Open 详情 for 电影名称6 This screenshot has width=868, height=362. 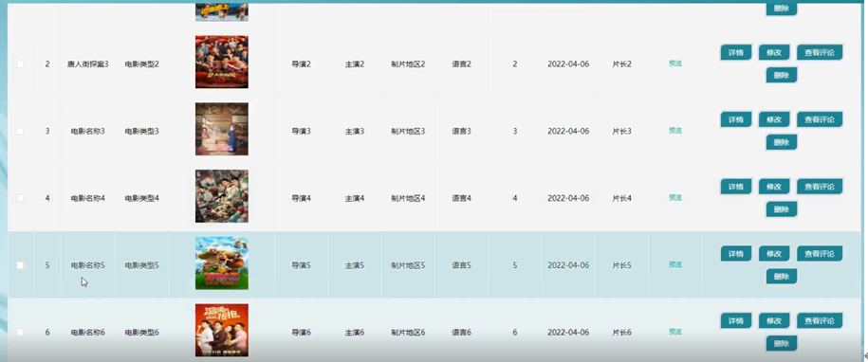coord(736,320)
